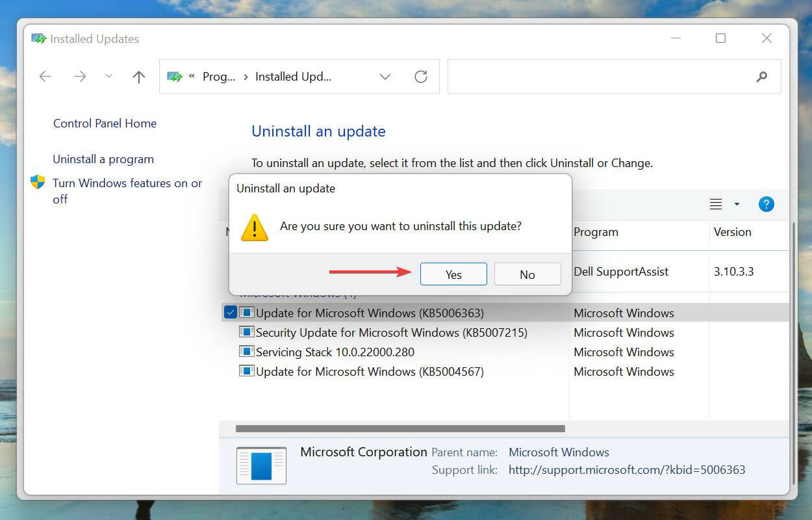The width and height of the screenshot is (812, 520).
Task: Click the back navigation arrow
Action: click(45, 76)
